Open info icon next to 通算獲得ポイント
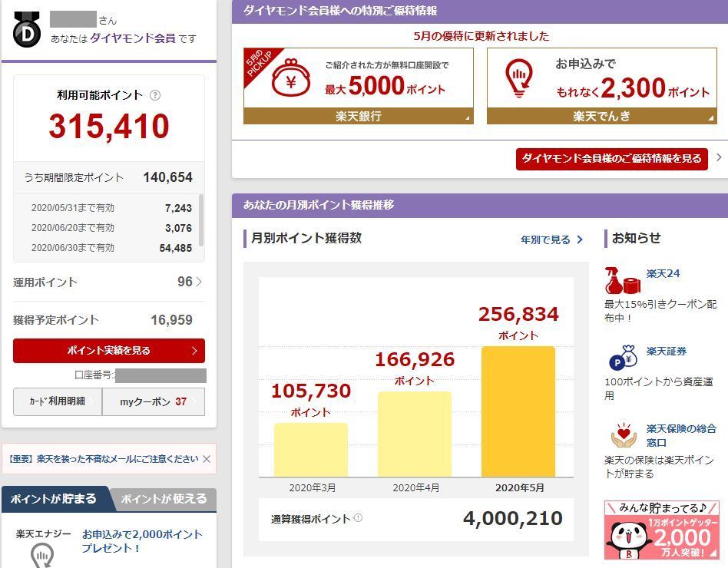Screen dimensions: 728x568 [x=358, y=517]
